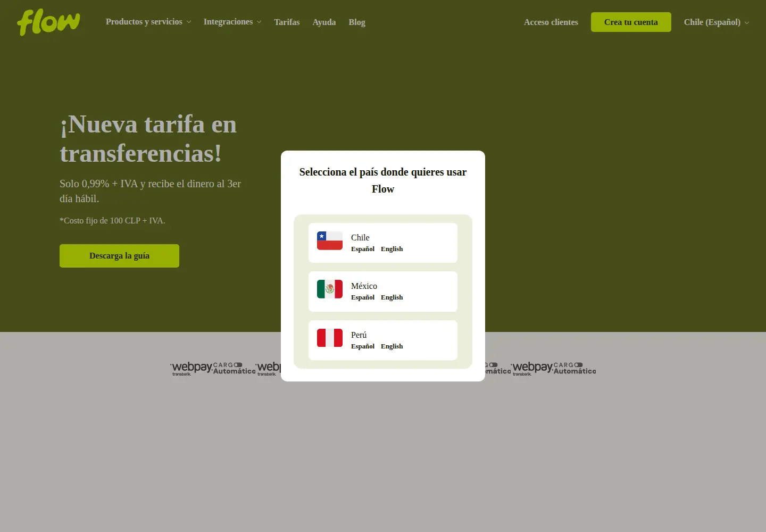Screen dimensions: 766x532
Task: Select the México flag icon
Action: pyautogui.click(x=330, y=289)
